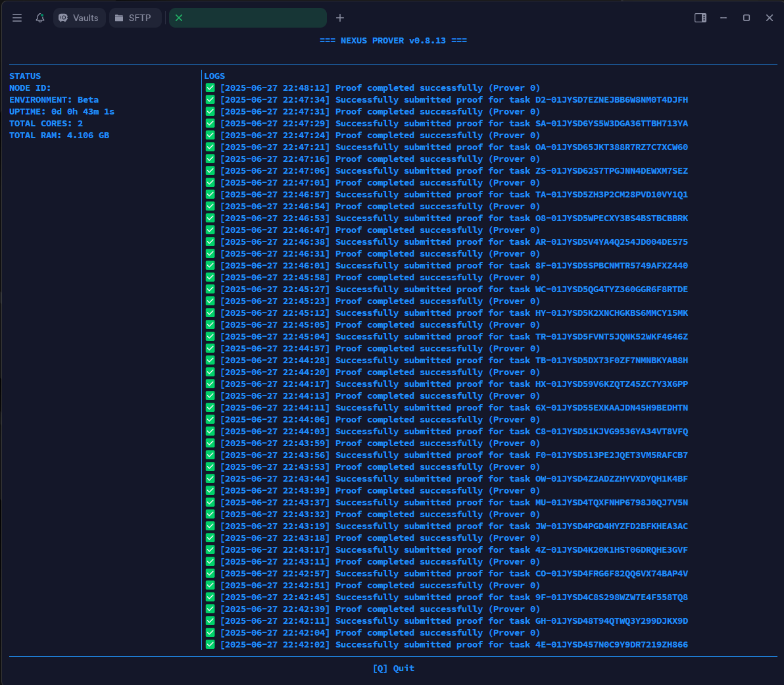Select task ID AR-01JYSD5V4YA4Q254JD004DE575
Viewport: 784px width, 685px height.
click(612, 242)
